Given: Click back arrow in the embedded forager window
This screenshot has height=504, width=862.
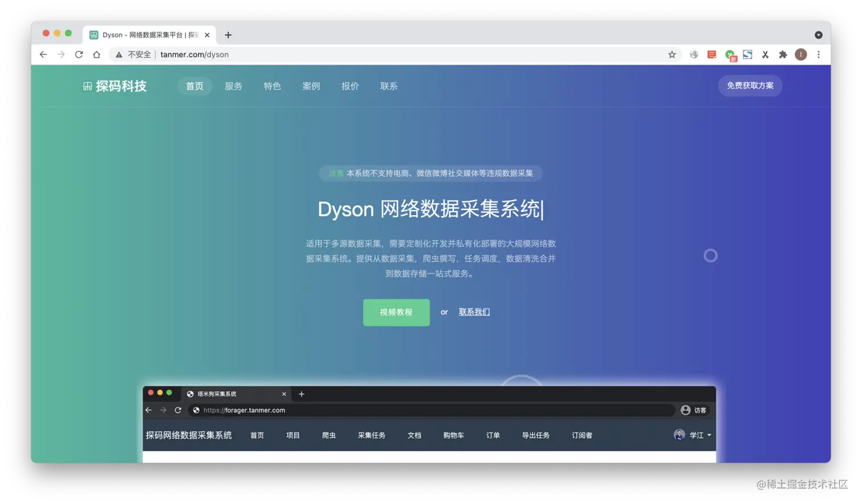Looking at the screenshot, I should point(149,410).
